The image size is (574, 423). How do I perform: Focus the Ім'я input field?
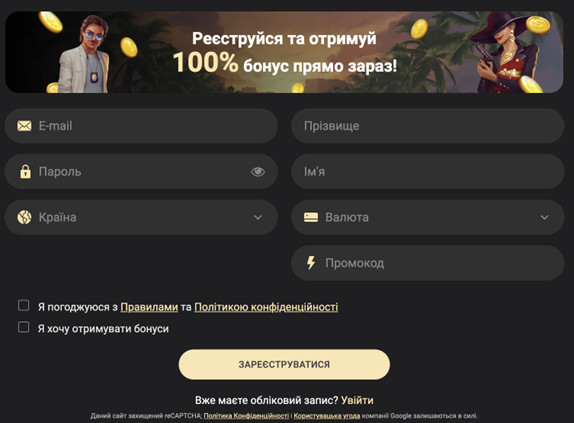pyautogui.click(x=428, y=172)
